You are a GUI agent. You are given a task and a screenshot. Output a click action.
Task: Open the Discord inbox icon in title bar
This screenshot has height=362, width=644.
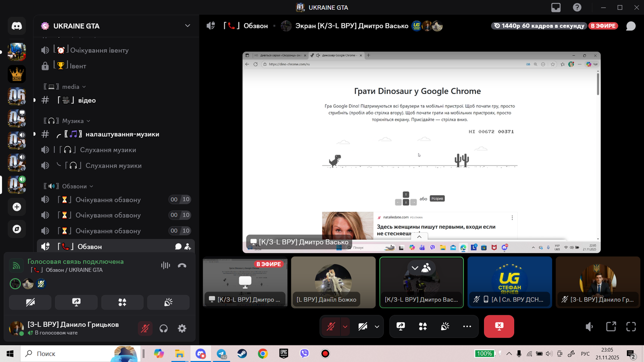556,8
